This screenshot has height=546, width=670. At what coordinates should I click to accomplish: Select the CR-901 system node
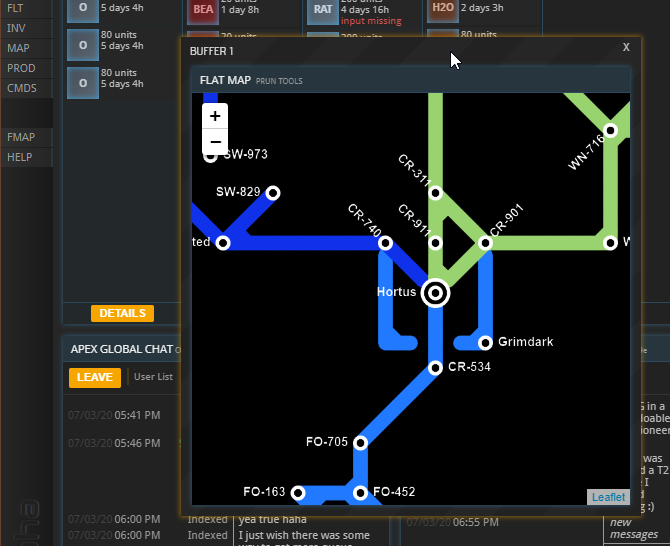coord(485,243)
